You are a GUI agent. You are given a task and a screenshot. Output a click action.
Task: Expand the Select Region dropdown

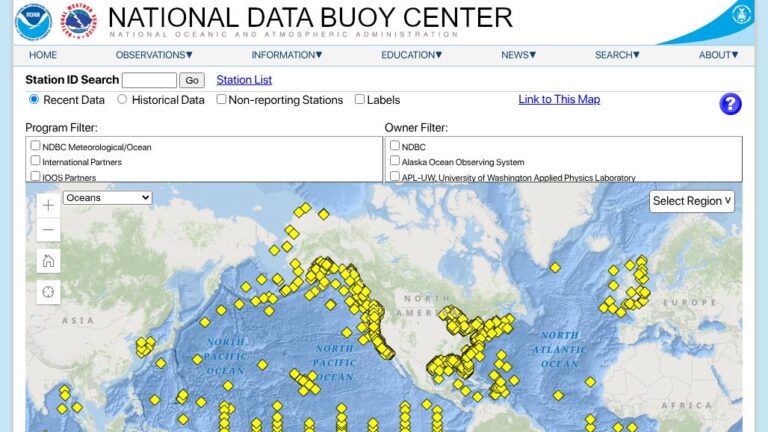[x=692, y=201]
